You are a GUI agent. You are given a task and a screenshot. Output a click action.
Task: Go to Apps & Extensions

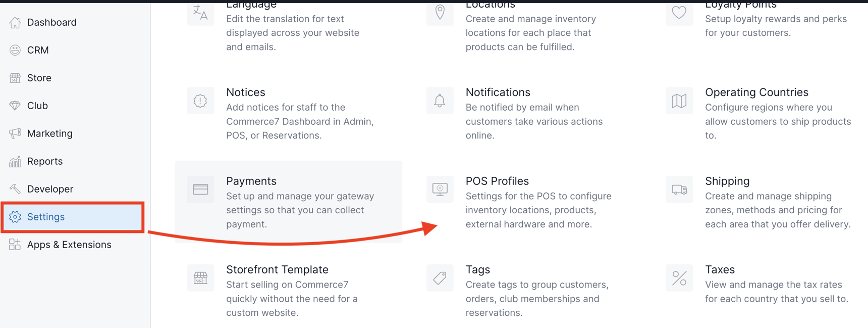click(x=69, y=245)
